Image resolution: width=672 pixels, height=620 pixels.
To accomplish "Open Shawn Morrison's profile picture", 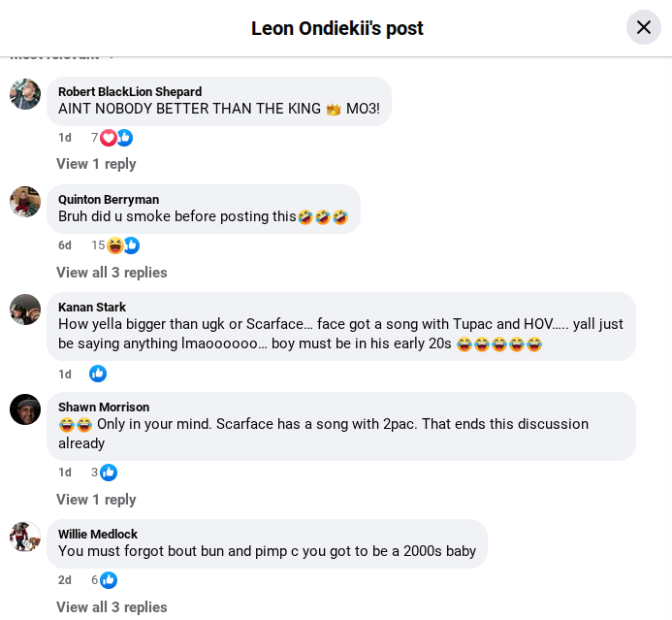I will (x=25, y=409).
